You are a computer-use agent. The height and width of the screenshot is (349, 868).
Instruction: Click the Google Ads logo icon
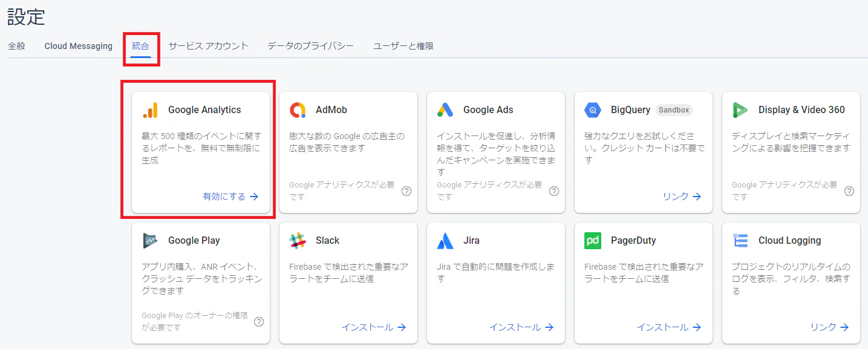445,110
